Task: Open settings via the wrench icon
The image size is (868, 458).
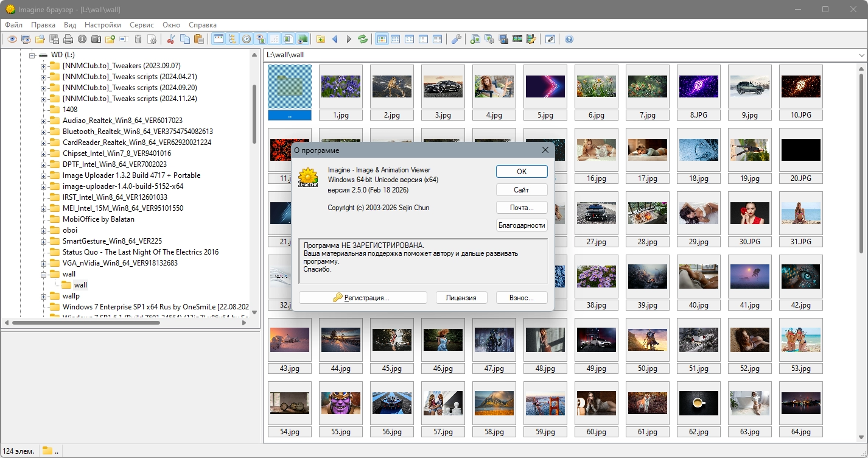Action: tap(456, 40)
